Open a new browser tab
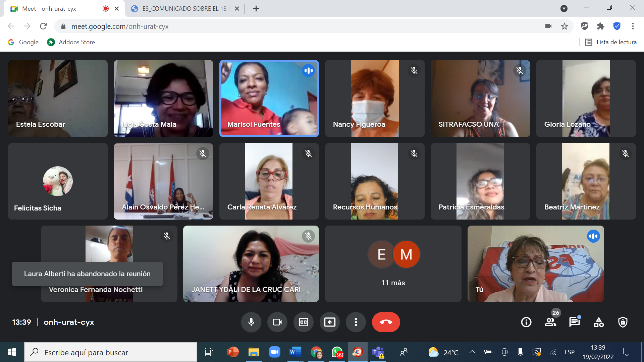Image resolution: width=644 pixels, height=362 pixels. [x=256, y=9]
